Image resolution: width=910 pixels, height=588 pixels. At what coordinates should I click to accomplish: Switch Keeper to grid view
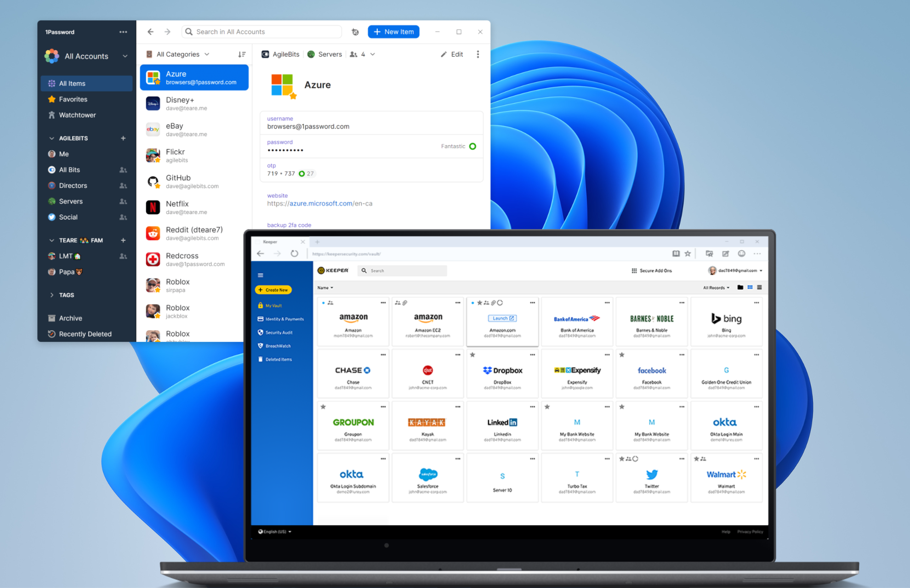tap(750, 287)
